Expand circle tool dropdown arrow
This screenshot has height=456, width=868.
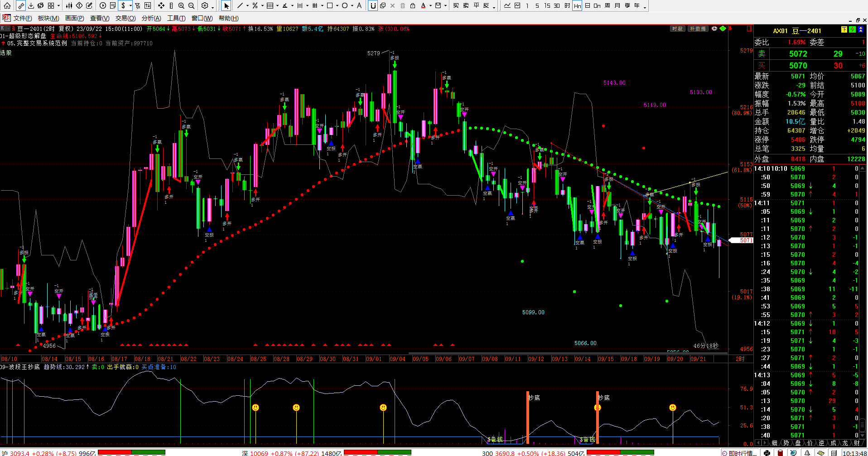(x=352, y=5)
